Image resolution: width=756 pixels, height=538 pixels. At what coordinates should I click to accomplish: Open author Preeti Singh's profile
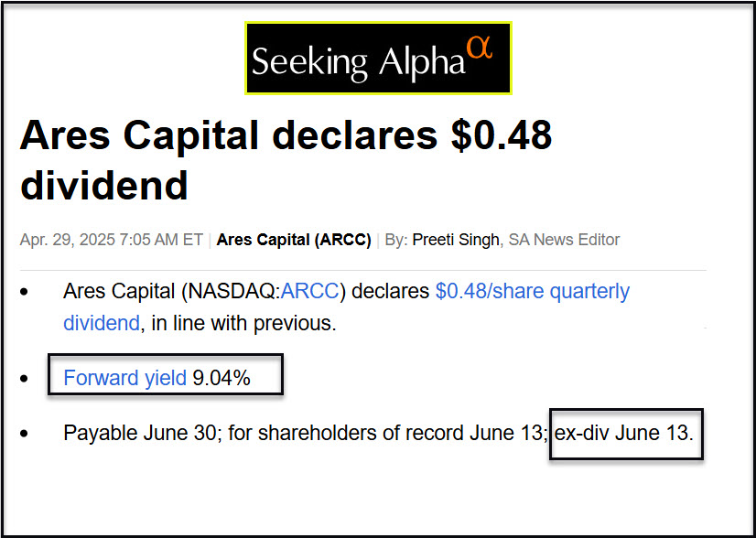(457, 240)
